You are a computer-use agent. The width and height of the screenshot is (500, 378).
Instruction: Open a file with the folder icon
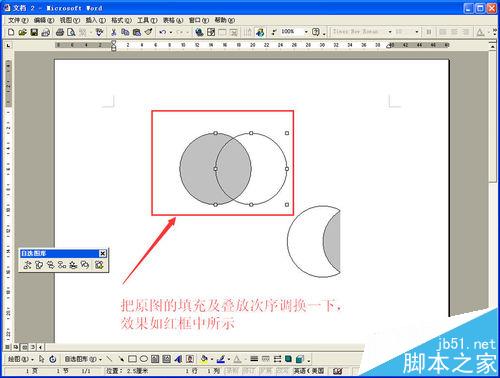[x=22, y=32]
